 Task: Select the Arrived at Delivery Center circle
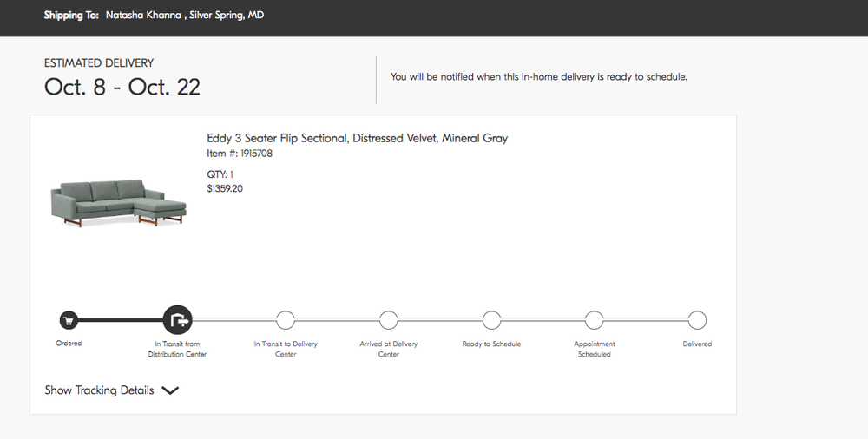pyautogui.click(x=389, y=320)
